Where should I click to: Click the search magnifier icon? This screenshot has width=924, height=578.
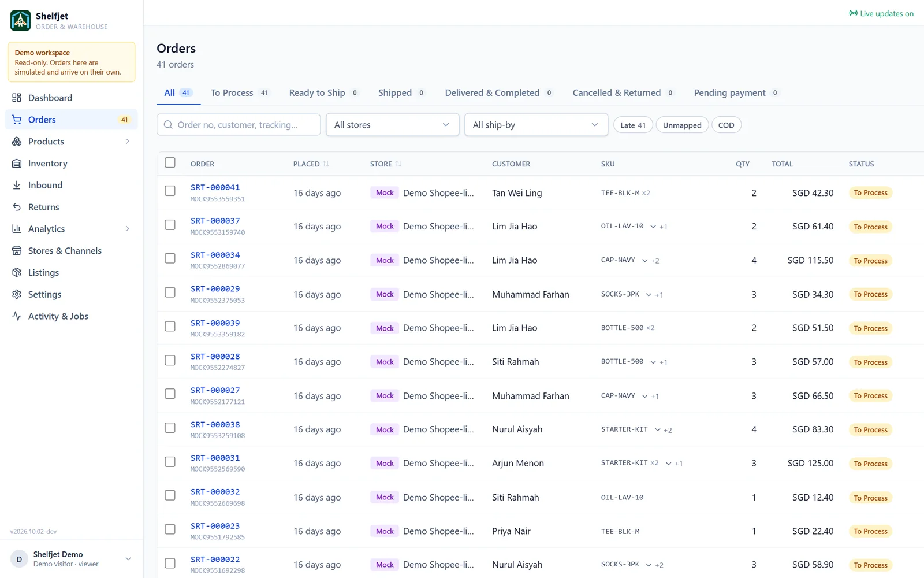click(x=168, y=125)
